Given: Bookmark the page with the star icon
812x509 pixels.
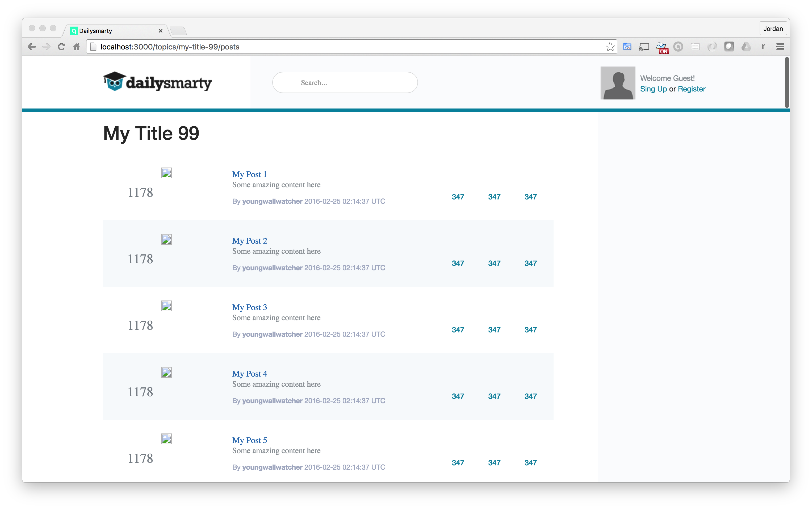Looking at the screenshot, I should point(610,47).
